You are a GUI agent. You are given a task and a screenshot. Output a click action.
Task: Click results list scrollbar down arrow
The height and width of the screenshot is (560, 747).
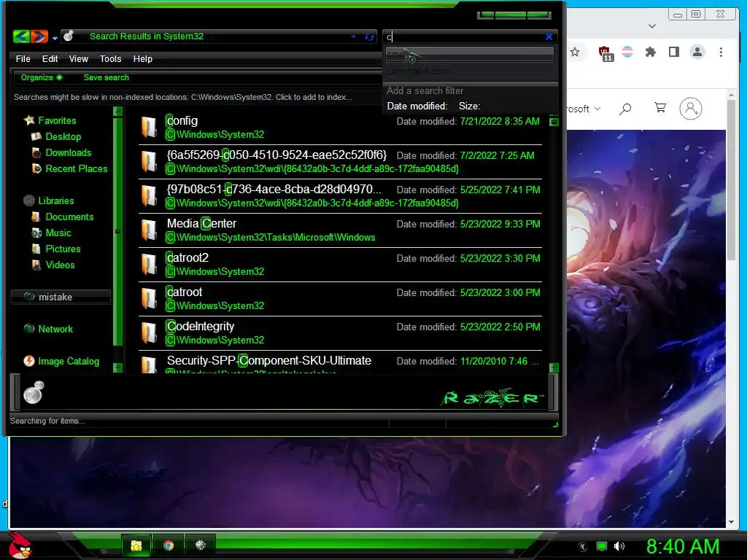[x=554, y=367]
